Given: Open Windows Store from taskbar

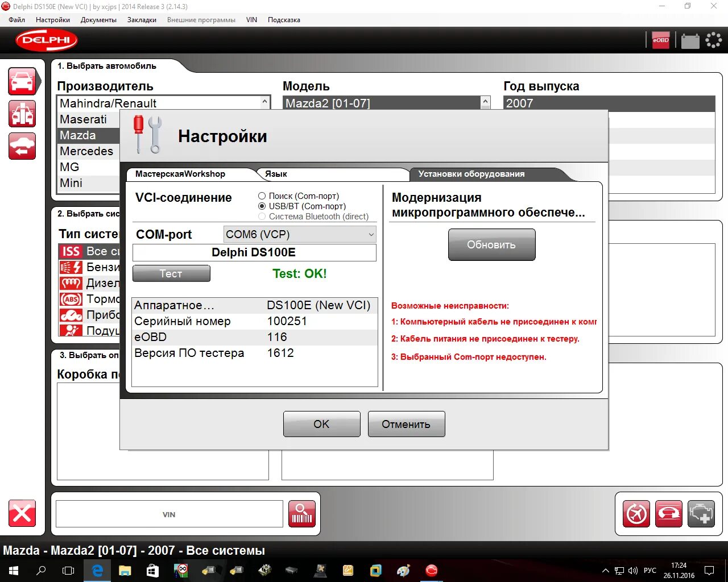Looking at the screenshot, I should pos(152,571).
